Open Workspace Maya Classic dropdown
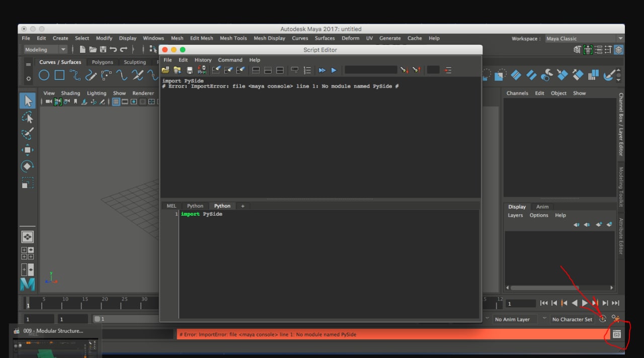Viewport: 644px width, 358px height. [585, 38]
